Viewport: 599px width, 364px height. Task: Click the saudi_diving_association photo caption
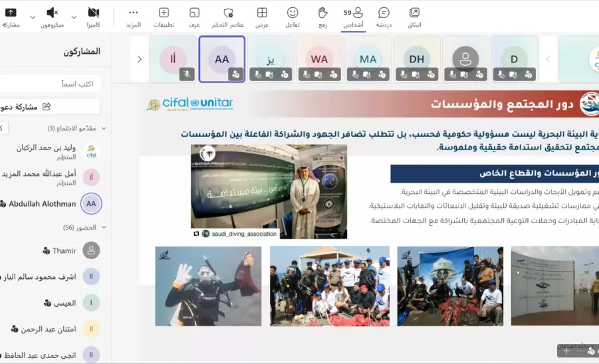(244, 234)
